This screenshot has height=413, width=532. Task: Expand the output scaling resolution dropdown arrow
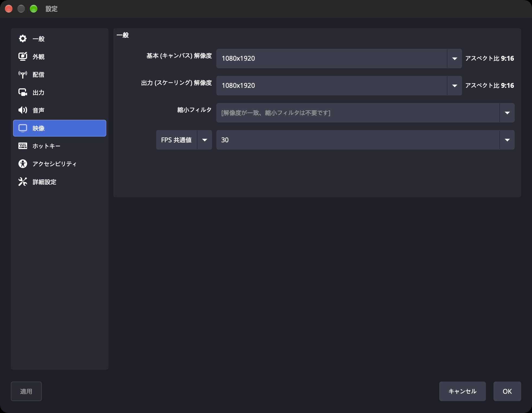click(x=454, y=86)
